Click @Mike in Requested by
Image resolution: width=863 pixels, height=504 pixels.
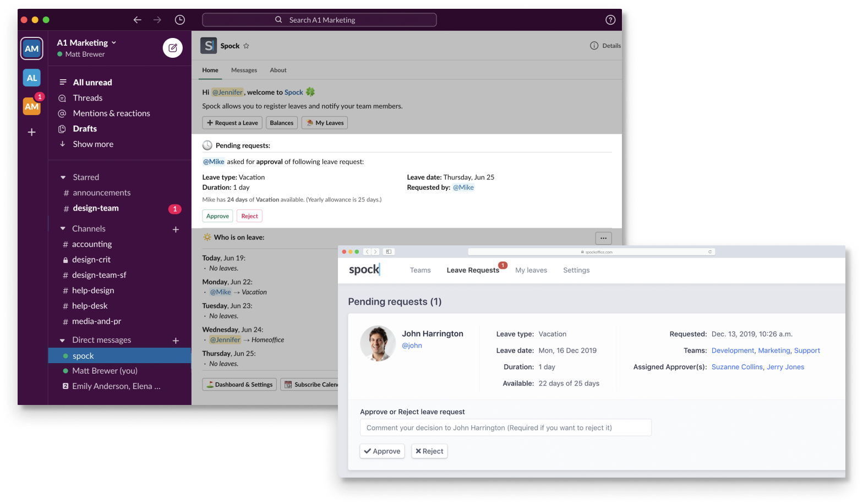coord(463,188)
